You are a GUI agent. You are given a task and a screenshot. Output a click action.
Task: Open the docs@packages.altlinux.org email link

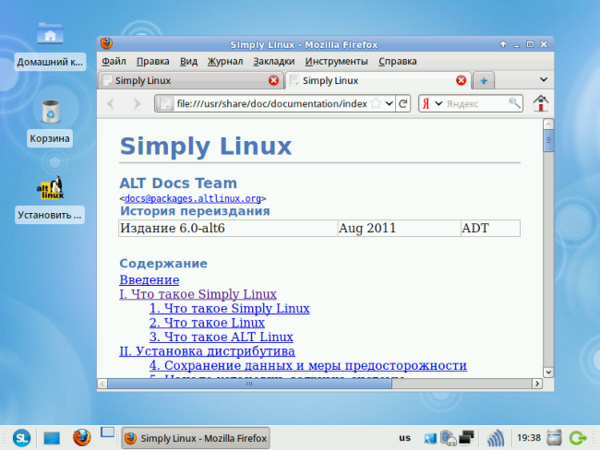click(193, 199)
